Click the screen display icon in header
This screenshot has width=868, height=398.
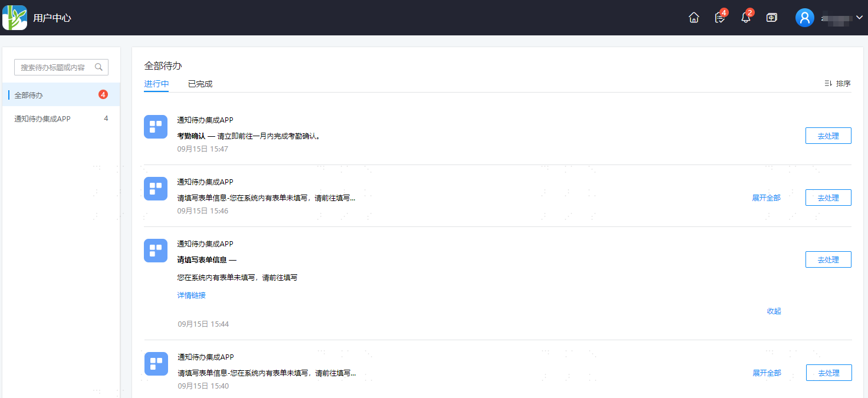[772, 18]
